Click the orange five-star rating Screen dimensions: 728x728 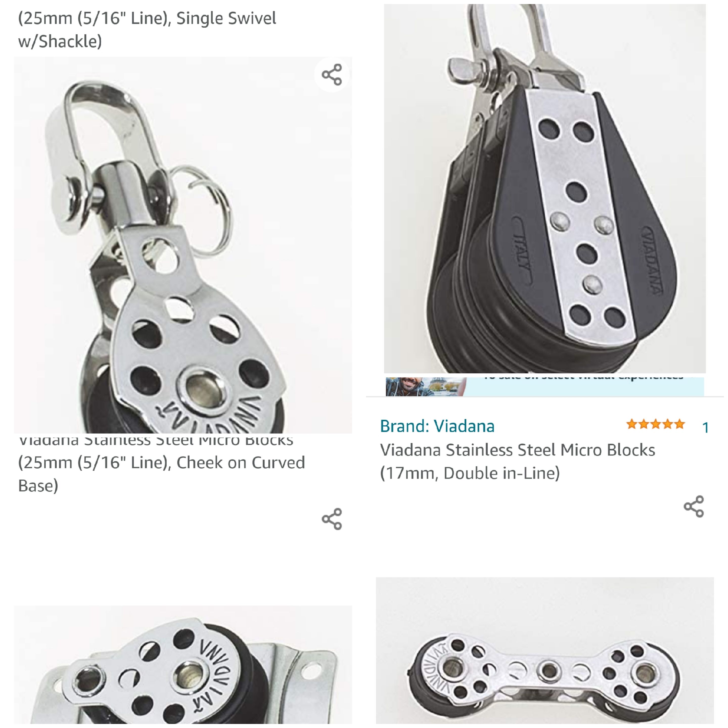click(x=656, y=424)
